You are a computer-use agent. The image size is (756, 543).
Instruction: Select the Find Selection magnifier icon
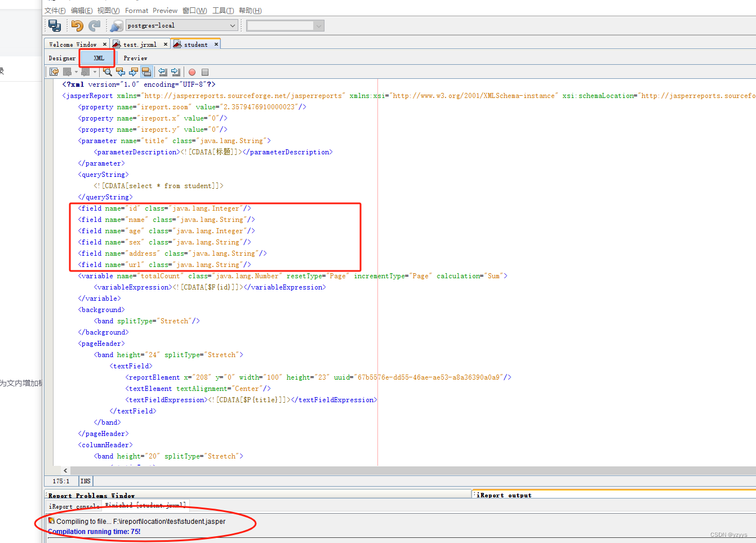coord(108,72)
